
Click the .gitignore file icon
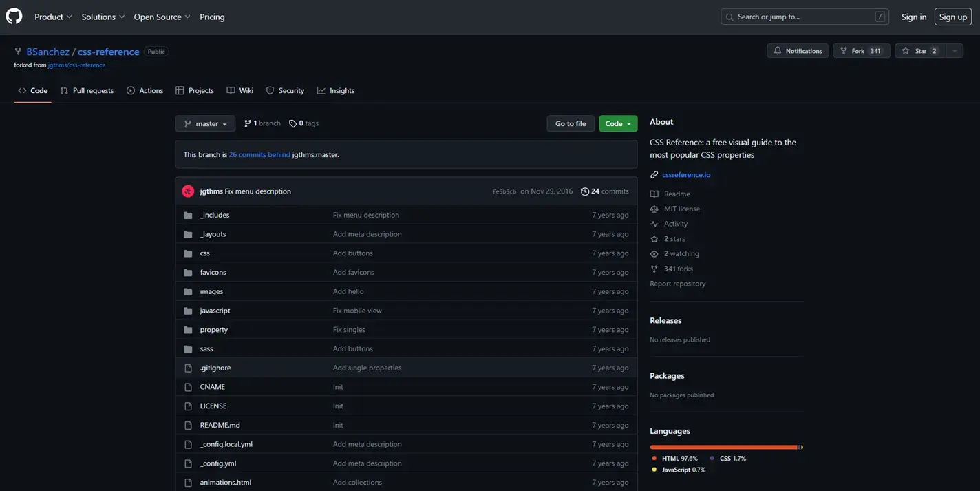pos(188,368)
